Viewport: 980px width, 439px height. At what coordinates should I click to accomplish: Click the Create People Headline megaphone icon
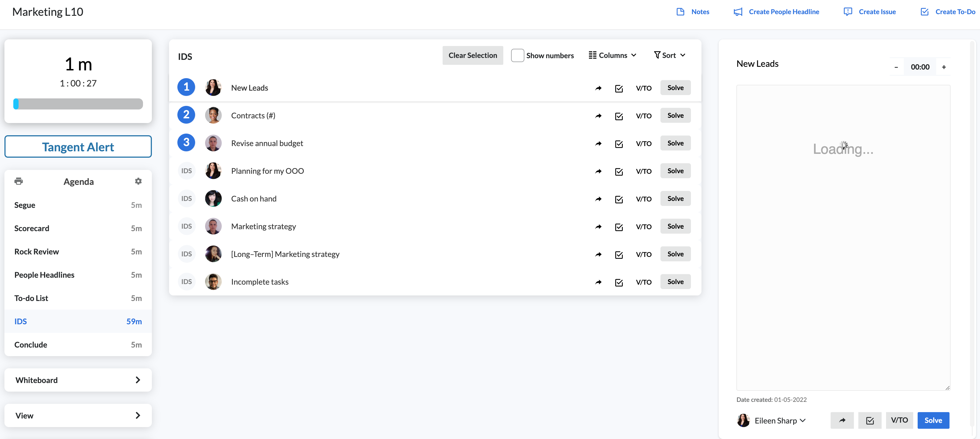tap(738, 11)
